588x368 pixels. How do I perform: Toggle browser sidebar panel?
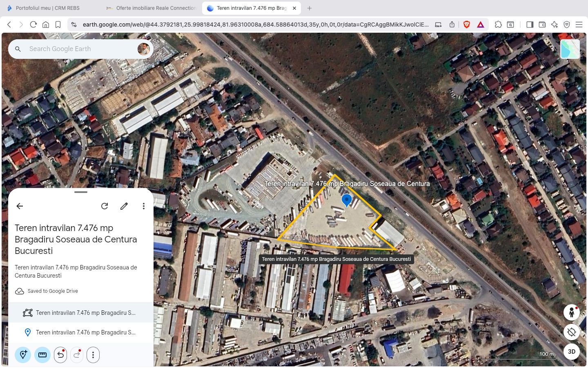pos(530,25)
